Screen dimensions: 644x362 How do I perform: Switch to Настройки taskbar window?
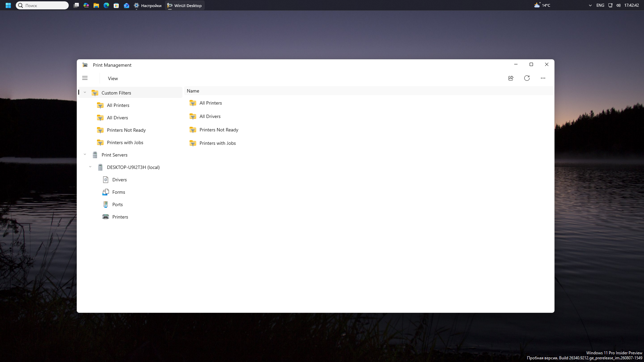click(x=147, y=5)
